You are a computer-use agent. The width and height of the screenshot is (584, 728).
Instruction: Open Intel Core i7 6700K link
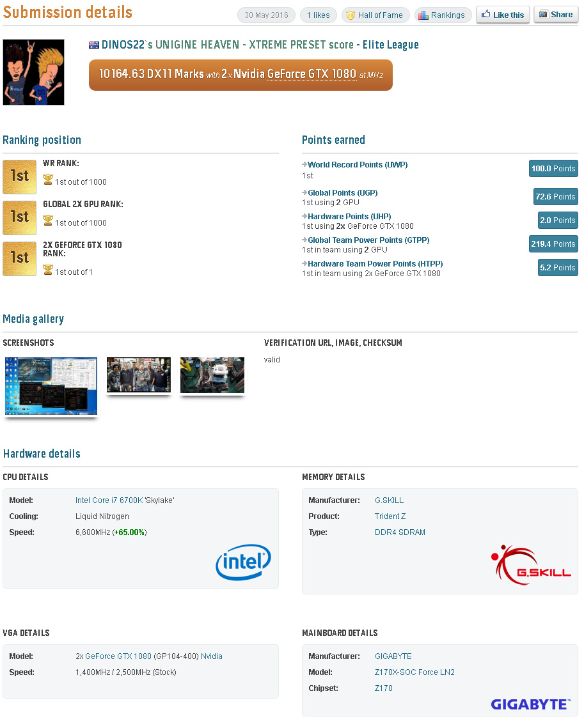pyautogui.click(x=109, y=500)
